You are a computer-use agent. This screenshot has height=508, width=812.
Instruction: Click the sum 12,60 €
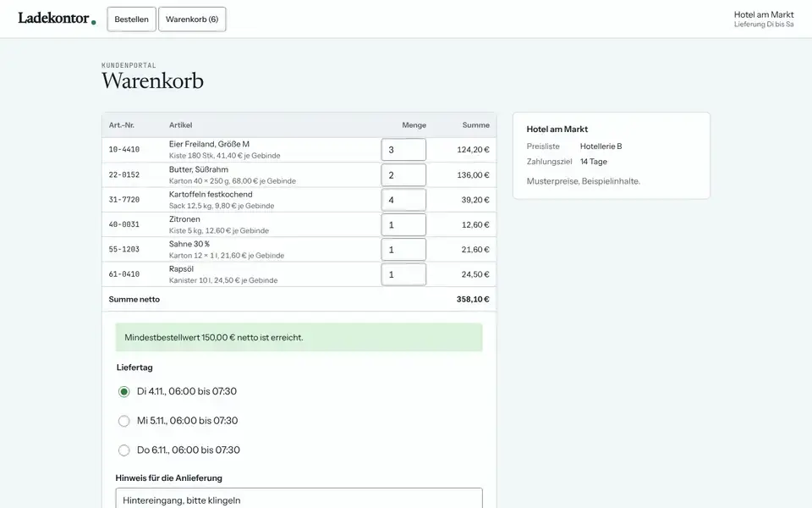(475, 225)
